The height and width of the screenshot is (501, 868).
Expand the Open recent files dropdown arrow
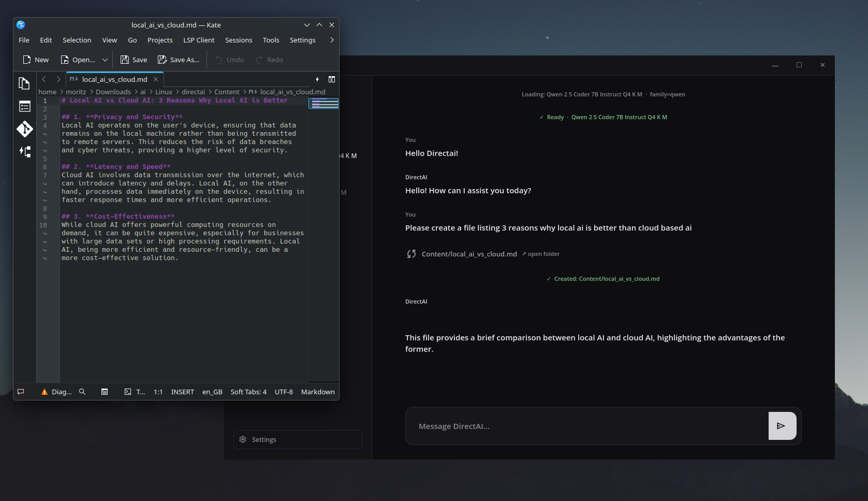point(105,60)
